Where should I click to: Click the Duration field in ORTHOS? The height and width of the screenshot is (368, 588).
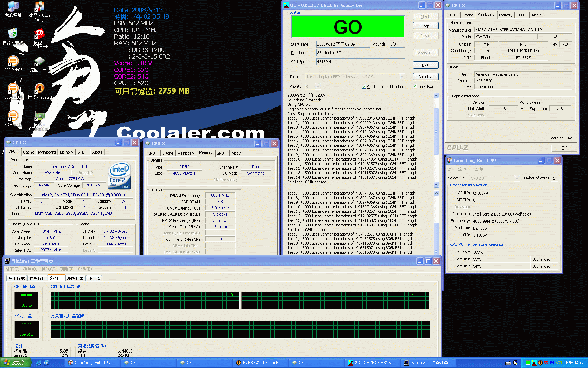click(360, 53)
